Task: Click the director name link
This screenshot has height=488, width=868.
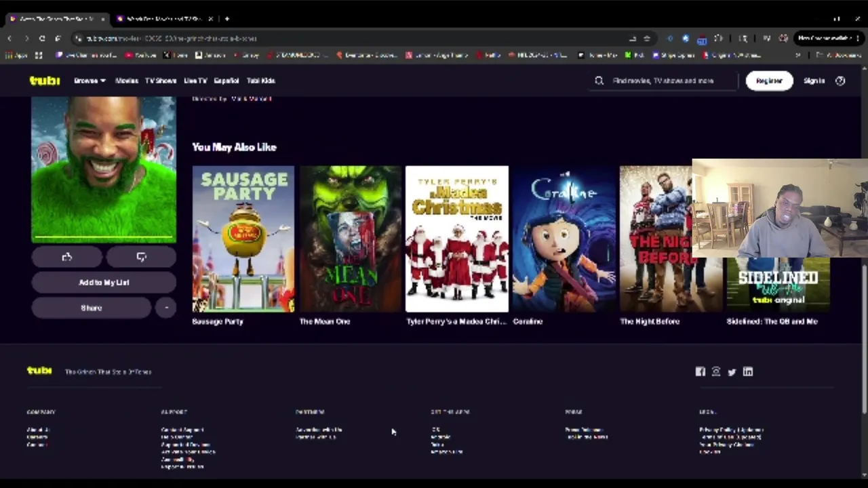Action: pos(252,99)
